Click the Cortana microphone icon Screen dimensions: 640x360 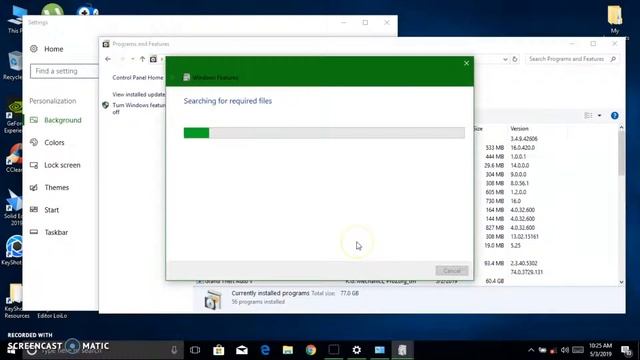pyautogui.click(x=174, y=350)
